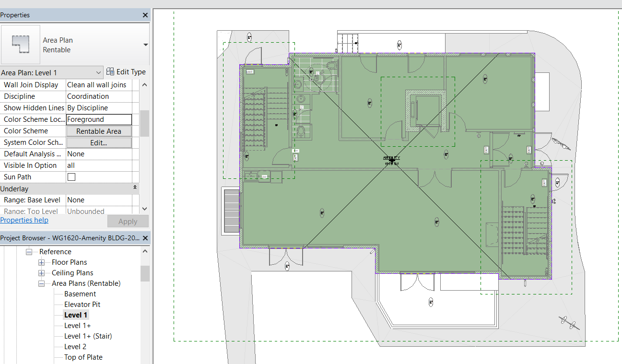This screenshot has height=364, width=622.
Task: Select the Elevator Pit area plan
Action: point(82,304)
